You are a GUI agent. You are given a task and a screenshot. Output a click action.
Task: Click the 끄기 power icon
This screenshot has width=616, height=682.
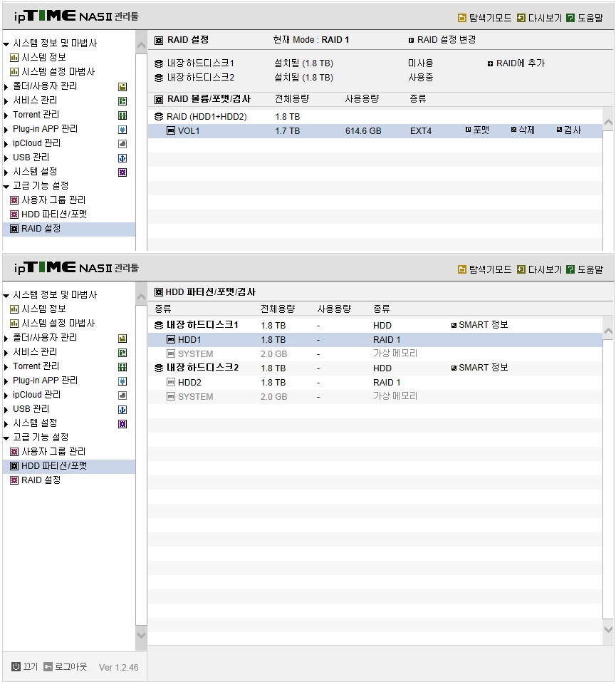16,666
